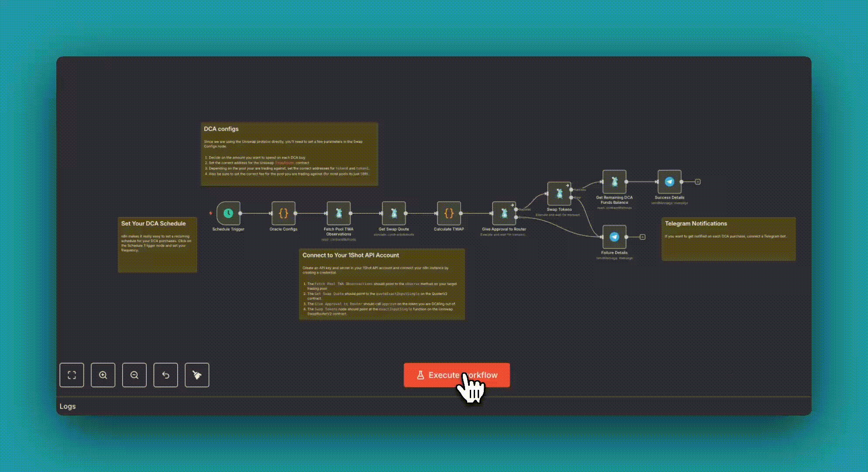Open Get Remaining DCA Funds Balance node

click(x=614, y=182)
